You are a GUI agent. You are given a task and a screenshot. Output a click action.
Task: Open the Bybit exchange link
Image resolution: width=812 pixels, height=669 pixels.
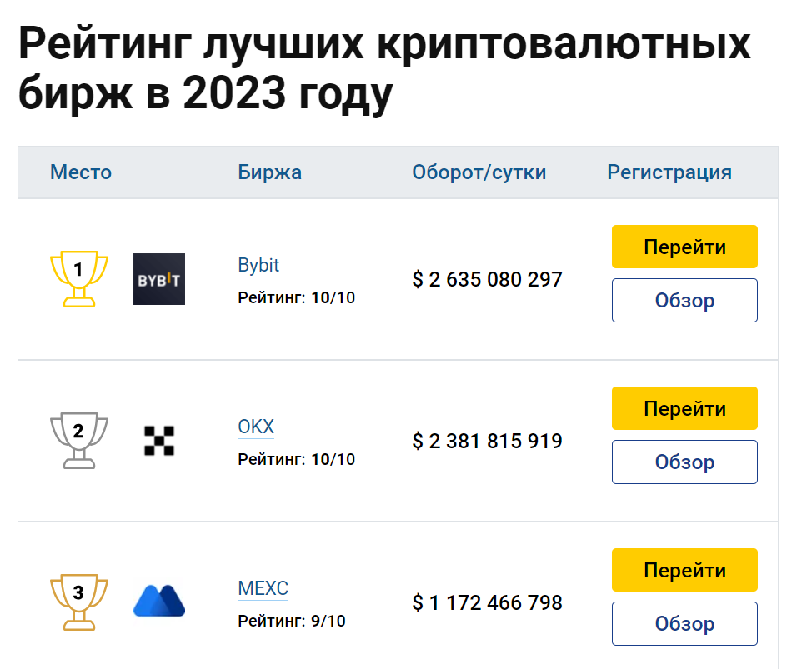(x=258, y=266)
